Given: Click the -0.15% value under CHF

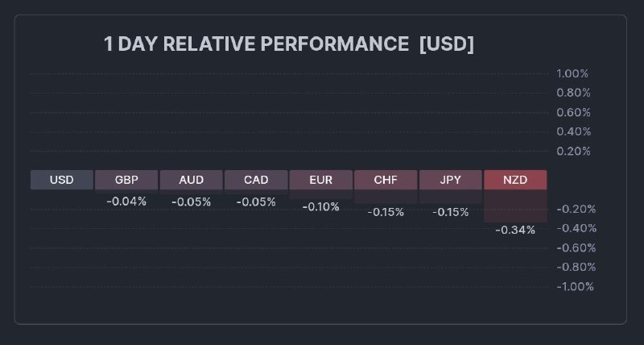Looking at the screenshot, I should coord(386,212).
